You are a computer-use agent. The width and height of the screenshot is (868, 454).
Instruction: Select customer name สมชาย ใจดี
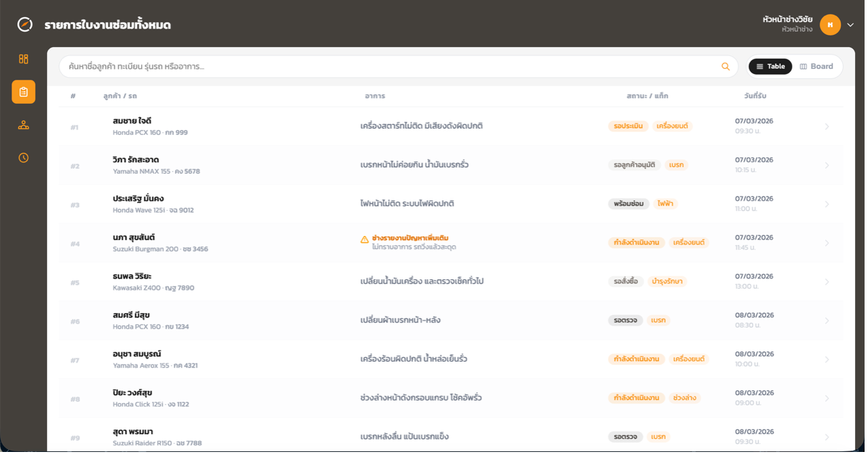(132, 121)
